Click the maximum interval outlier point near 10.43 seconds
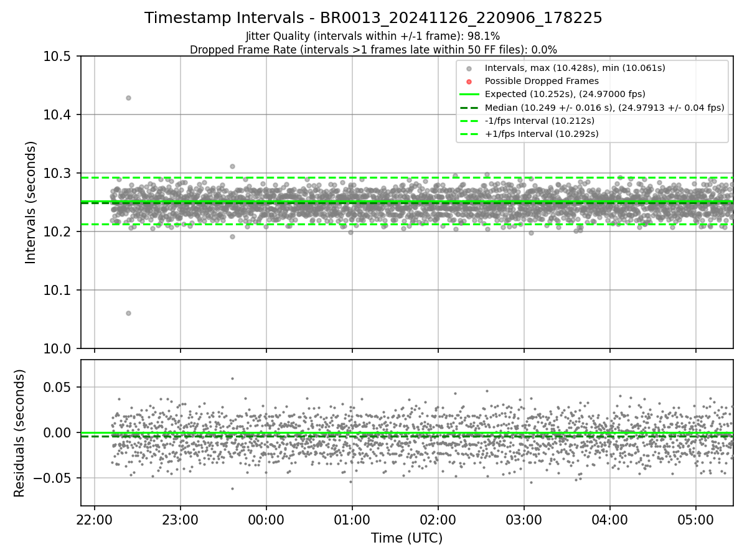 [x=128, y=98]
